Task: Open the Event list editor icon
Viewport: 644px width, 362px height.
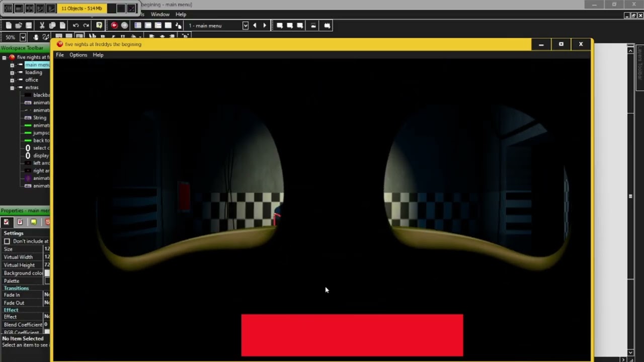Action: point(168,26)
